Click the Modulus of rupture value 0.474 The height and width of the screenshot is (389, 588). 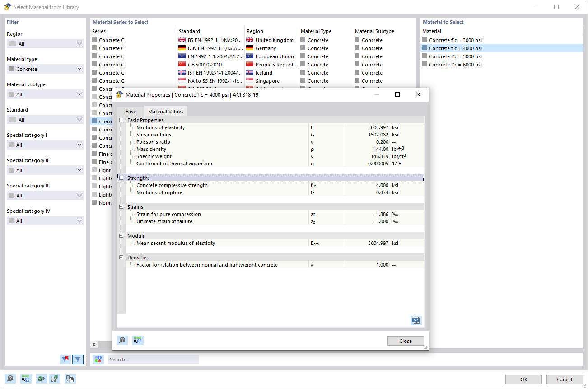[382, 192]
